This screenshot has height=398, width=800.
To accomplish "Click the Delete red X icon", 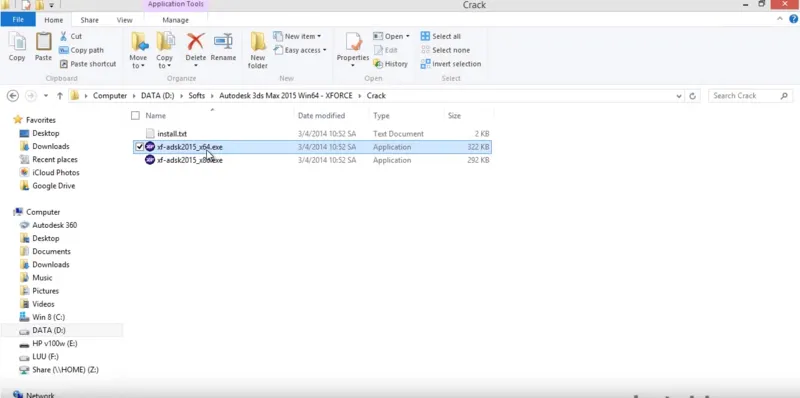I will pos(195,42).
